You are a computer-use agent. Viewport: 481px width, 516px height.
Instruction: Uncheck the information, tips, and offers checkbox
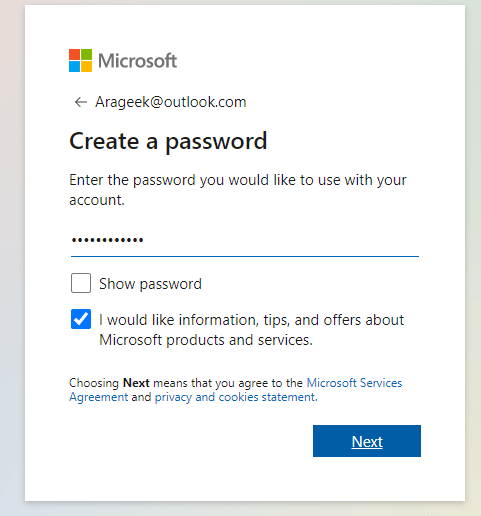[81, 319]
